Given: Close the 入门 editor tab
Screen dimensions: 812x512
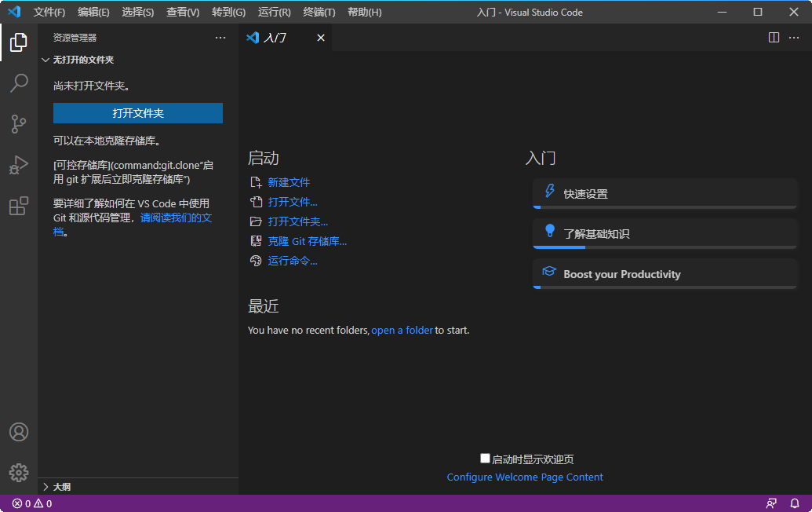Looking at the screenshot, I should point(320,38).
